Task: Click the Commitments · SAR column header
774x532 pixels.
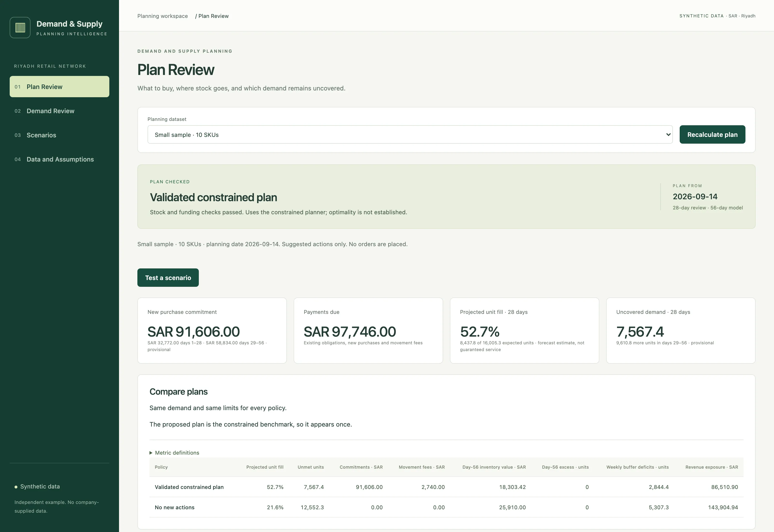Action: coord(361,467)
